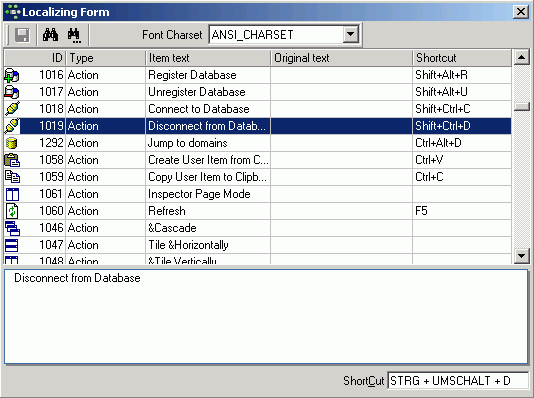Viewport: 534px width, 398px height.
Task: Click the Shift+Ctrl+C shortcut cell
Action: point(462,109)
